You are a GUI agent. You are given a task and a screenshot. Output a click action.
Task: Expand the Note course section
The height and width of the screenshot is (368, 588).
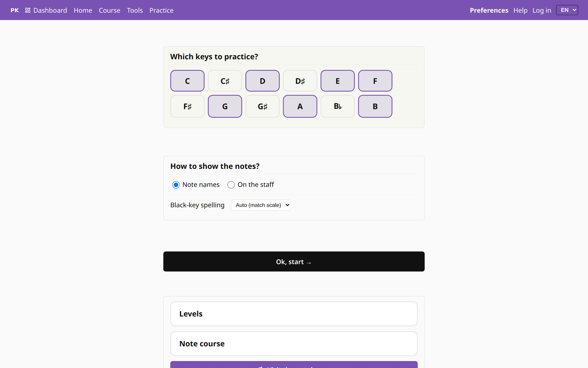click(294, 343)
